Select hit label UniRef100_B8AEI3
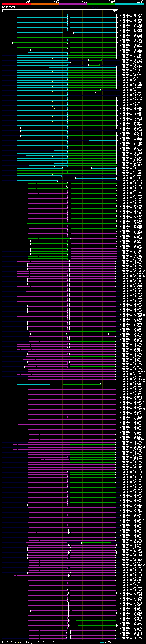 click(131, 105)
